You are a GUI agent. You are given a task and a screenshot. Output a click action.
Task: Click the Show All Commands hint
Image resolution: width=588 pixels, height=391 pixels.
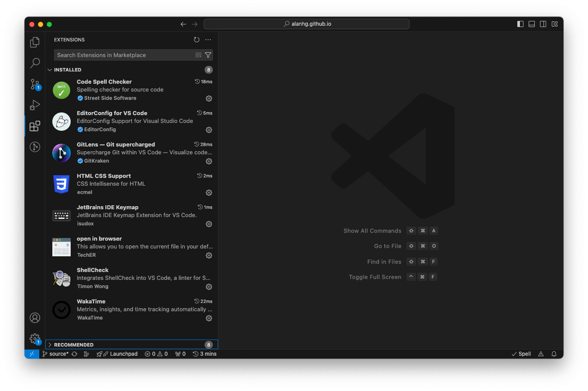pos(372,231)
